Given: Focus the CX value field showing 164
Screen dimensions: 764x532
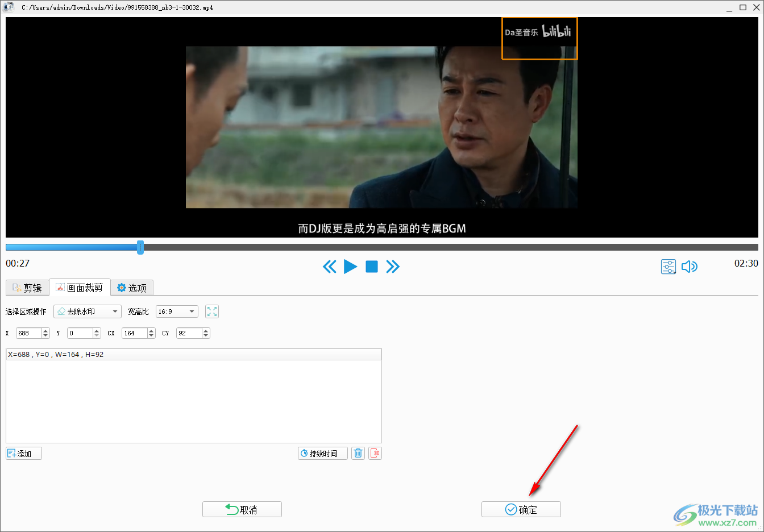Looking at the screenshot, I should click(134, 333).
